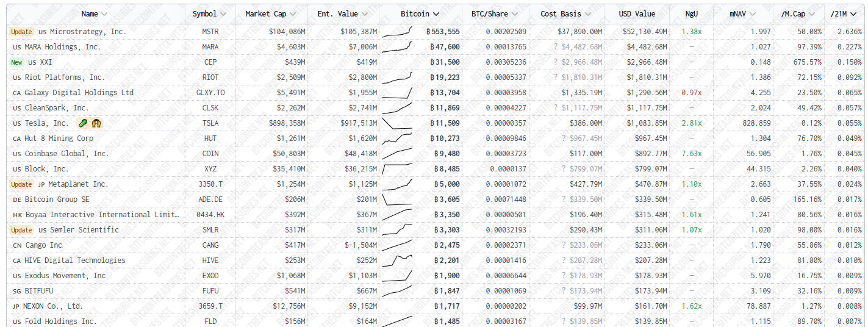Open the Symbol column header dropdown
This screenshot has width=868, height=327.
coord(223,14)
